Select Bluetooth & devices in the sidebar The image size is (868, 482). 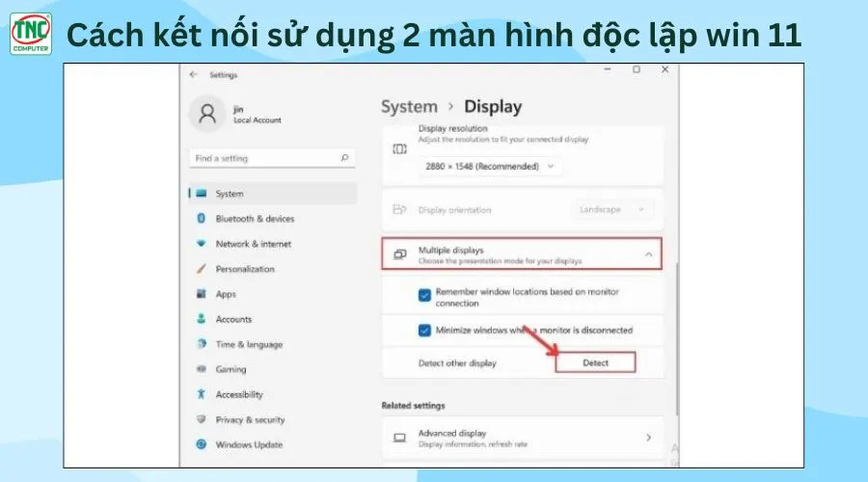pyautogui.click(x=272, y=218)
